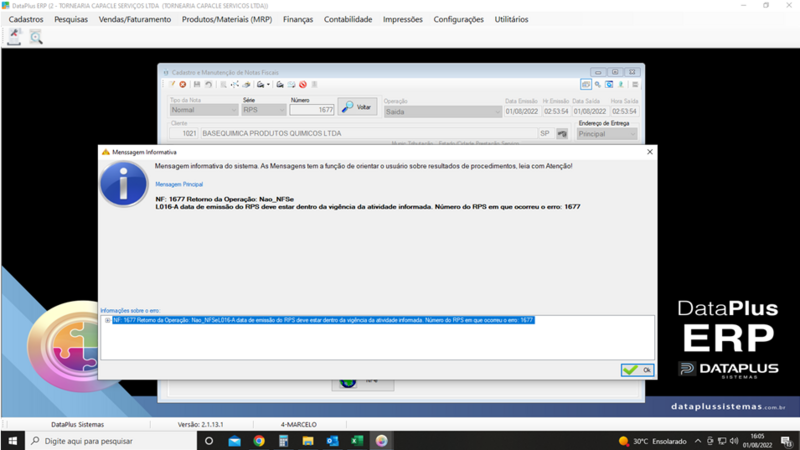This screenshot has width=800, height=450.
Task: Click the key icon in Notas Fiscais right toolbar
Action: click(597, 85)
